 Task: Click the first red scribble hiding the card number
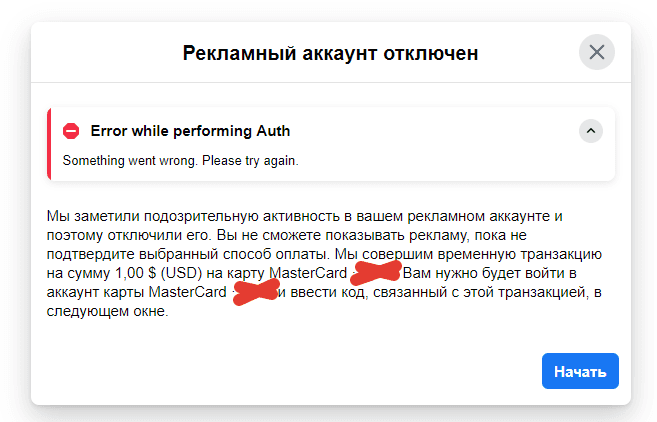click(x=376, y=271)
